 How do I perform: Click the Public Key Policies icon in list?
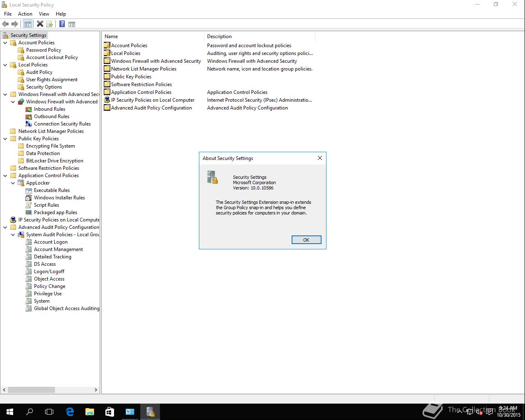107,77
